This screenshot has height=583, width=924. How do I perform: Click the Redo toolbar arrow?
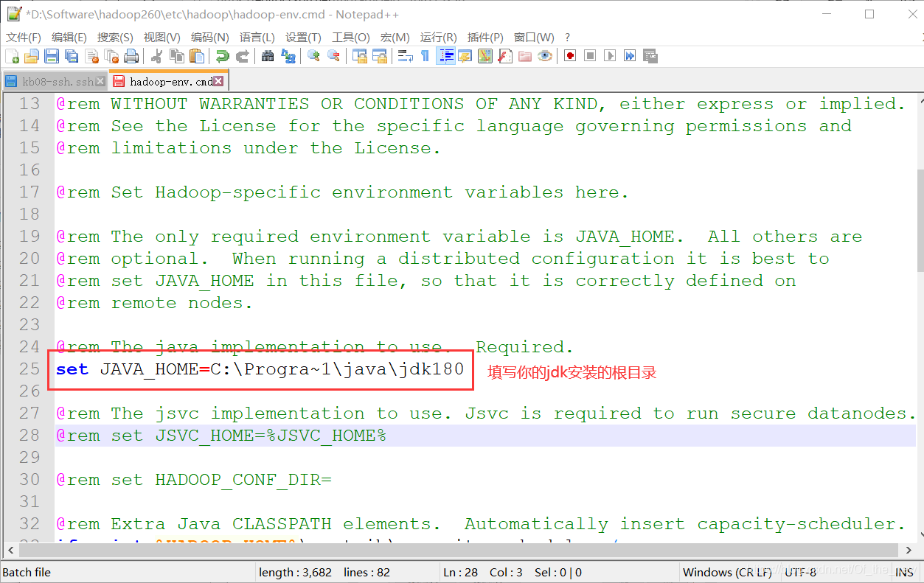[241, 56]
